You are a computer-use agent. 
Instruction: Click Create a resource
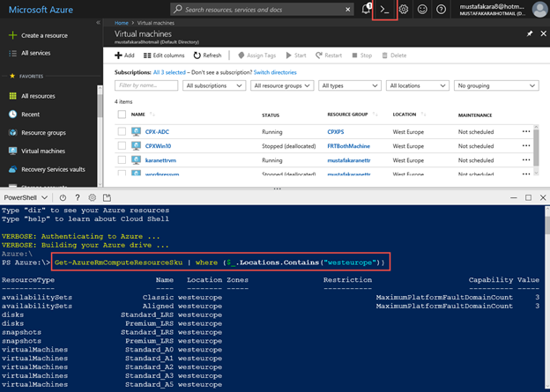[38, 35]
